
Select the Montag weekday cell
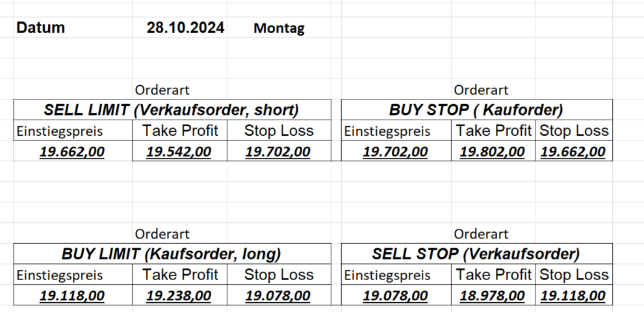pyautogui.click(x=279, y=29)
